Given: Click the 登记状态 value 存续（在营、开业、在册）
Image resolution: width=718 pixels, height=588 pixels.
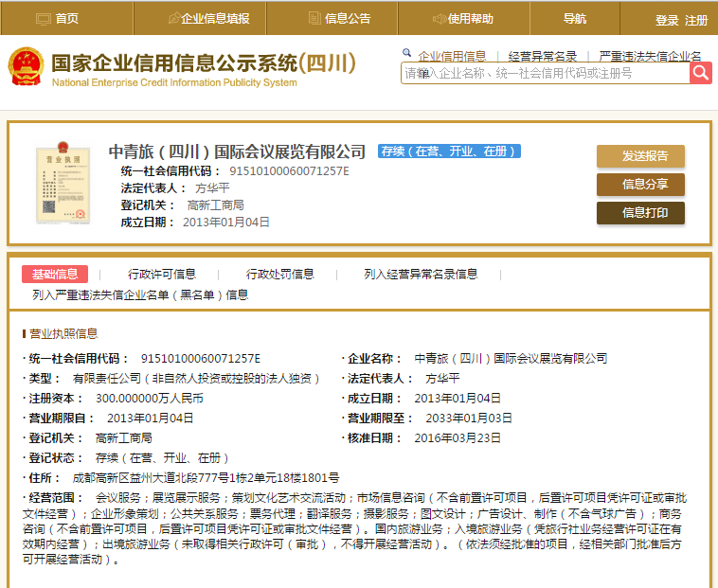Looking at the screenshot, I should [x=162, y=458].
